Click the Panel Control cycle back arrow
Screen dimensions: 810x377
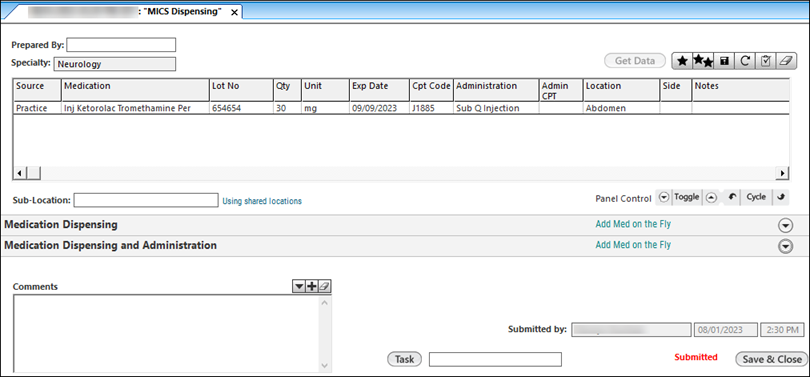[x=732, y=197]
